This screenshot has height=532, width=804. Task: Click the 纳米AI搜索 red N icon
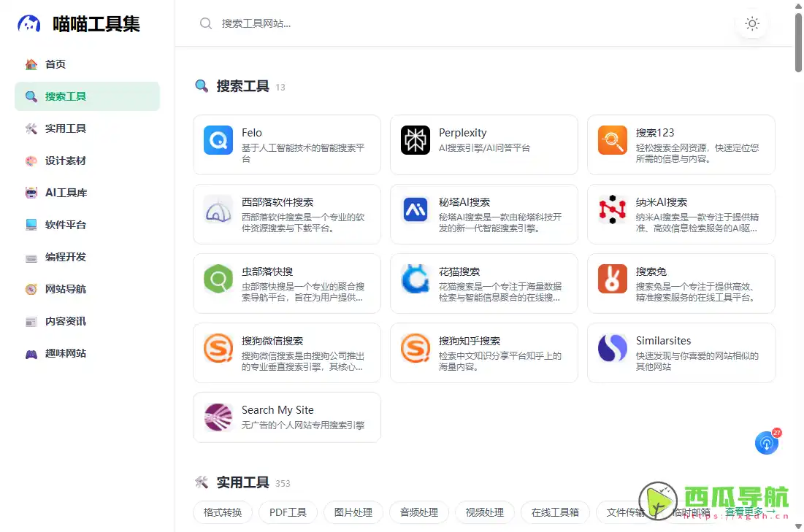pos(612,209)
